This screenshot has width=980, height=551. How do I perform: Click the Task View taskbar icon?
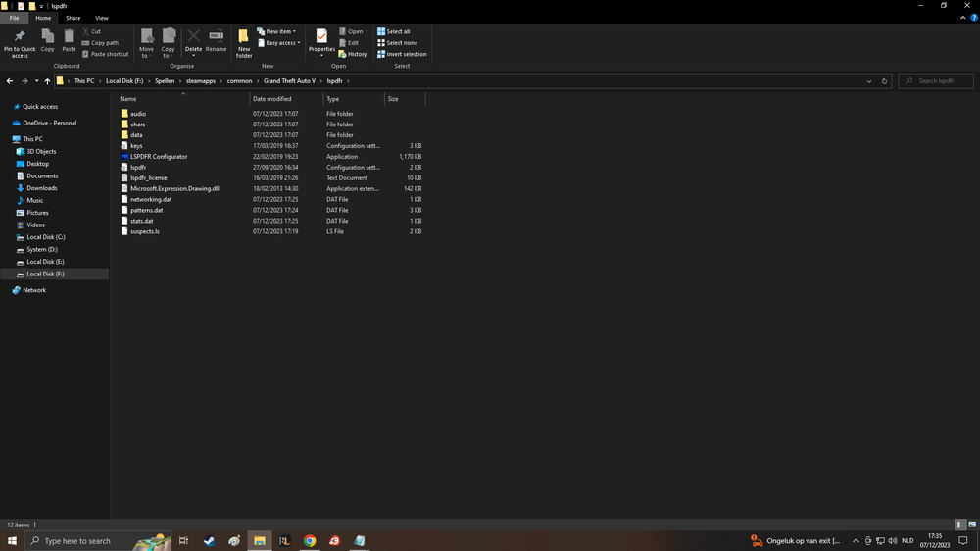pyautogui.click(x=184, y=541)
